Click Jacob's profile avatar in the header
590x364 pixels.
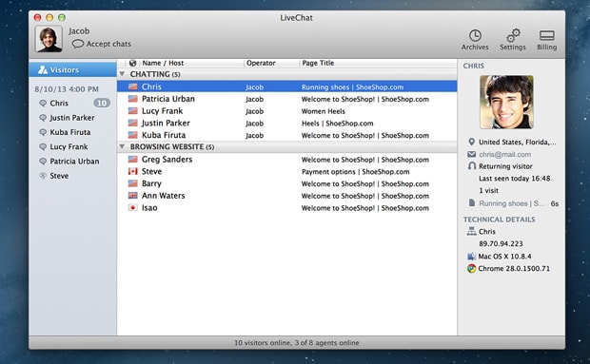tap(49, 39)
